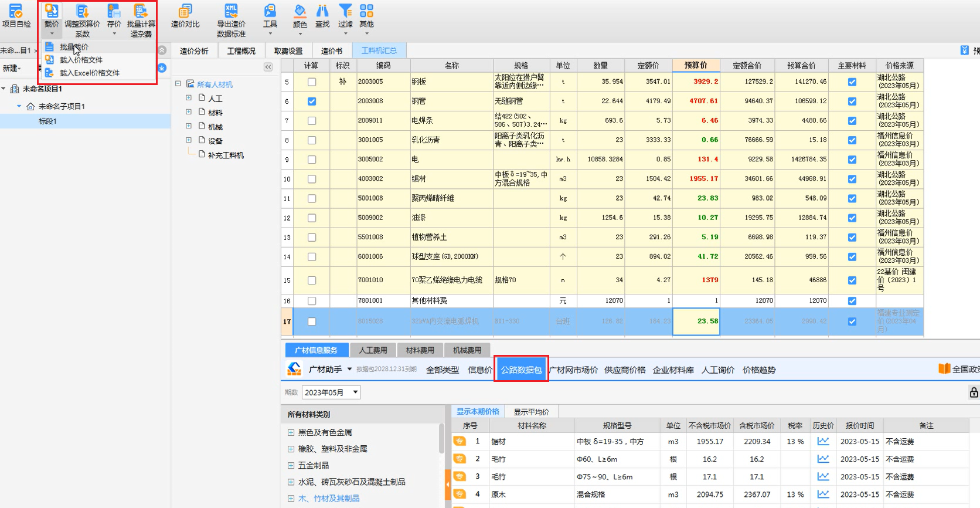The height and width of the screenshot is (508, 980).
Task: Click 导出造价数据标准 XML icon
Action: (x=231, y=20)
